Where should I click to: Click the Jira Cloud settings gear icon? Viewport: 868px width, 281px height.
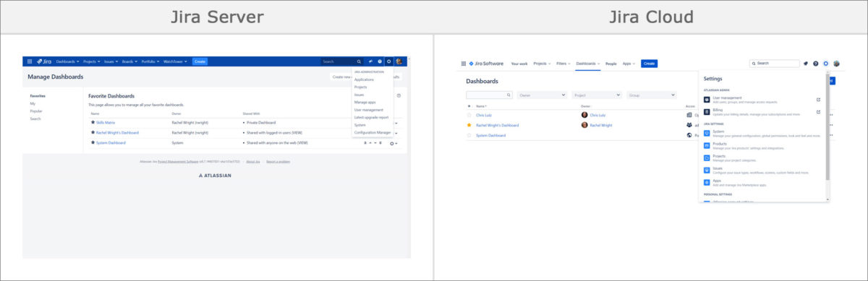click(826, 64)
